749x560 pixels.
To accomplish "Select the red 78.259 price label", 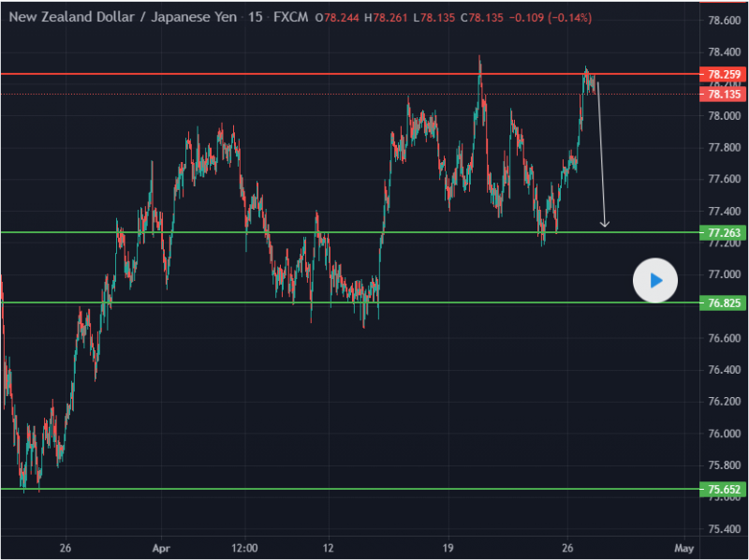I will 724,74.
